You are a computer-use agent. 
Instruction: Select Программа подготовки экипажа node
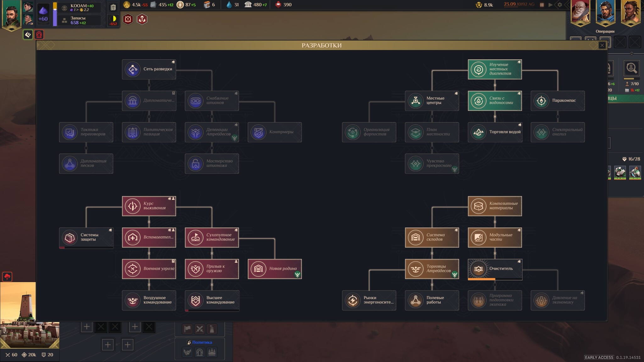[495, 300]
